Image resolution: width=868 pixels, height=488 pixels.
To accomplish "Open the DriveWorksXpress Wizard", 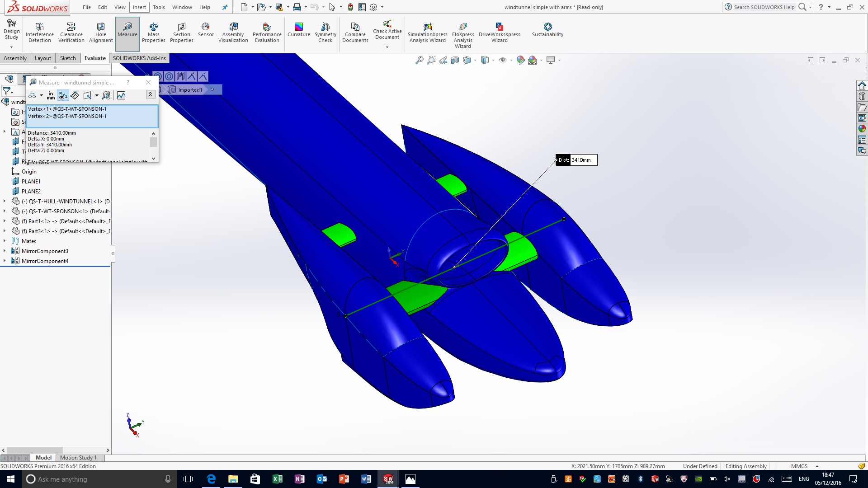I will (500, 33).
